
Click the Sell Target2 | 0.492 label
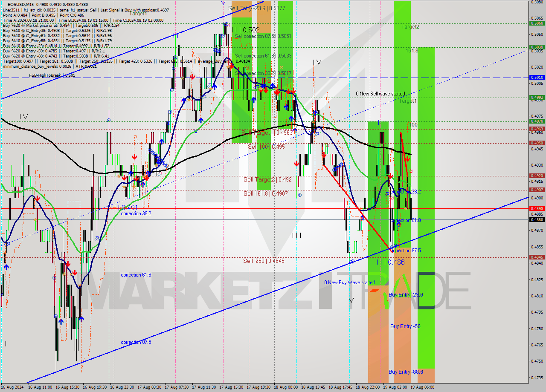tap(267, 179)
